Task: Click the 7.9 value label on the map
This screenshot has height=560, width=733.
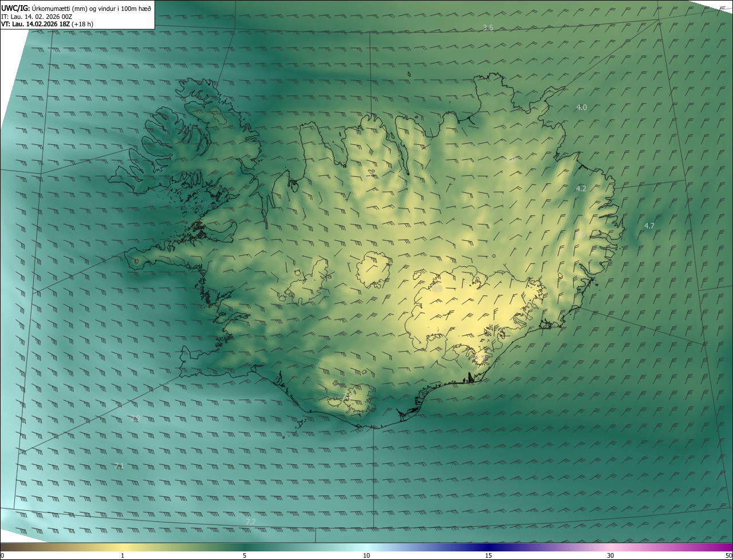Action: [135, 419]
